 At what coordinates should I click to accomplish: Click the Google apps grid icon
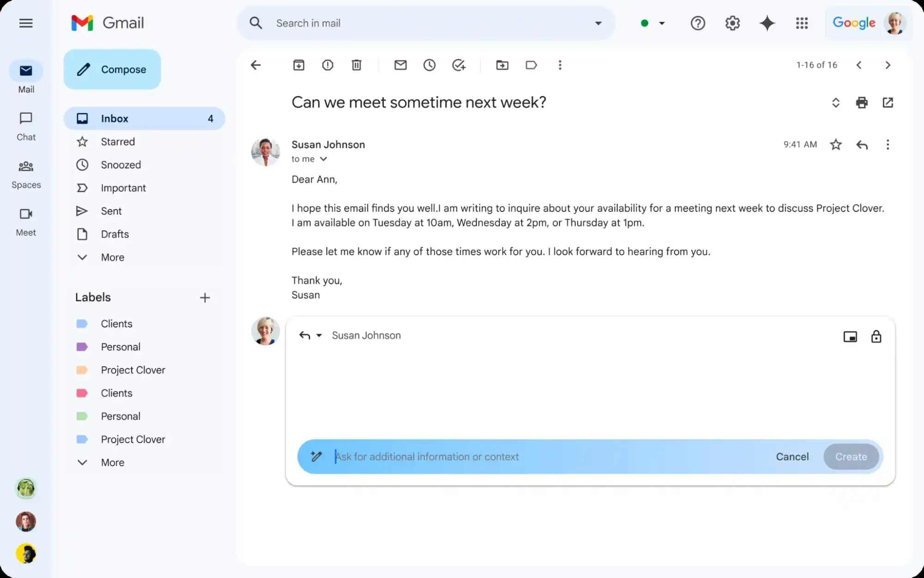click(802, 23)
